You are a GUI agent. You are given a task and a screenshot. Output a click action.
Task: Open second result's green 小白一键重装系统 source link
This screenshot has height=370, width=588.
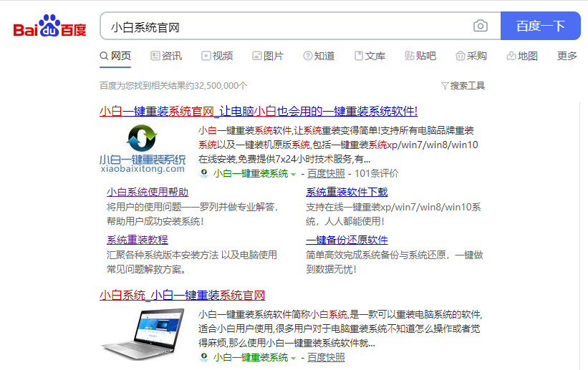251,358
